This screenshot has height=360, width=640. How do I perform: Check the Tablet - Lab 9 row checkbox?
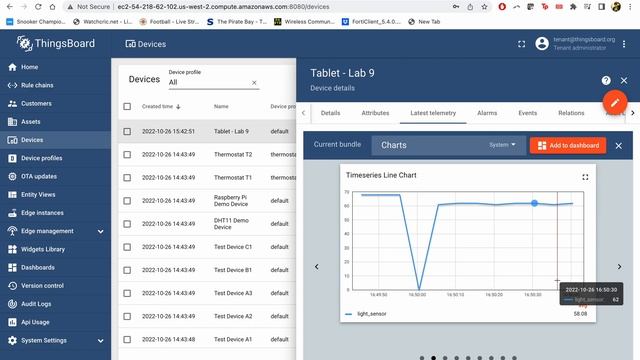127,131
